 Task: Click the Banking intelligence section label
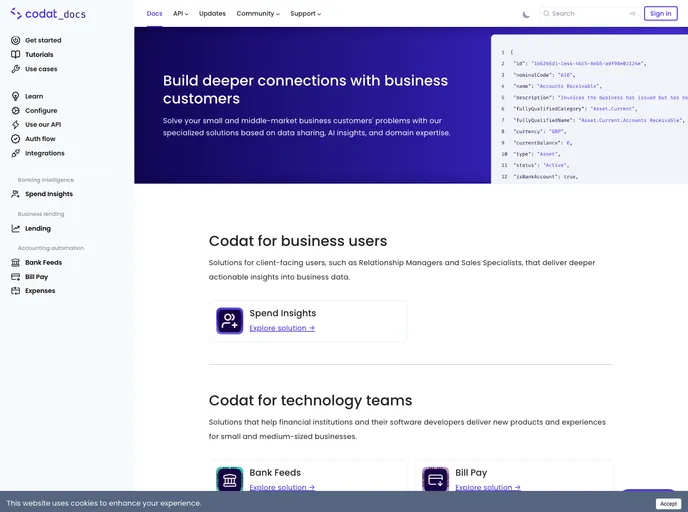coord(46,180)
